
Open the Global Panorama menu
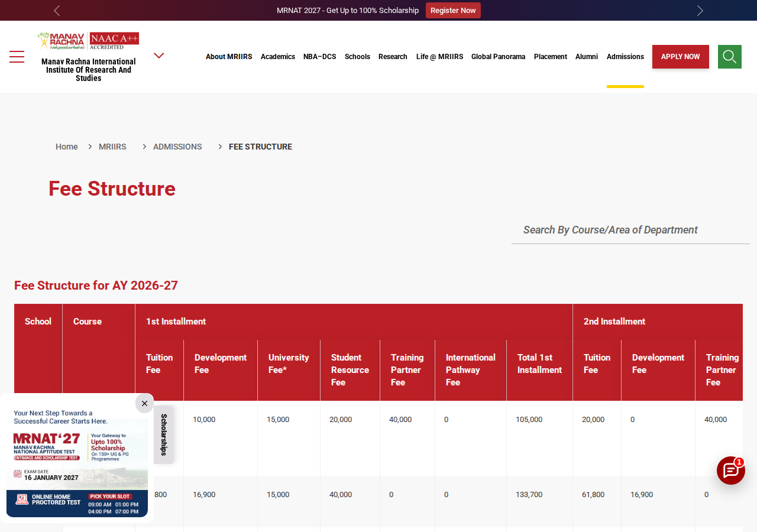coord(498,57)
